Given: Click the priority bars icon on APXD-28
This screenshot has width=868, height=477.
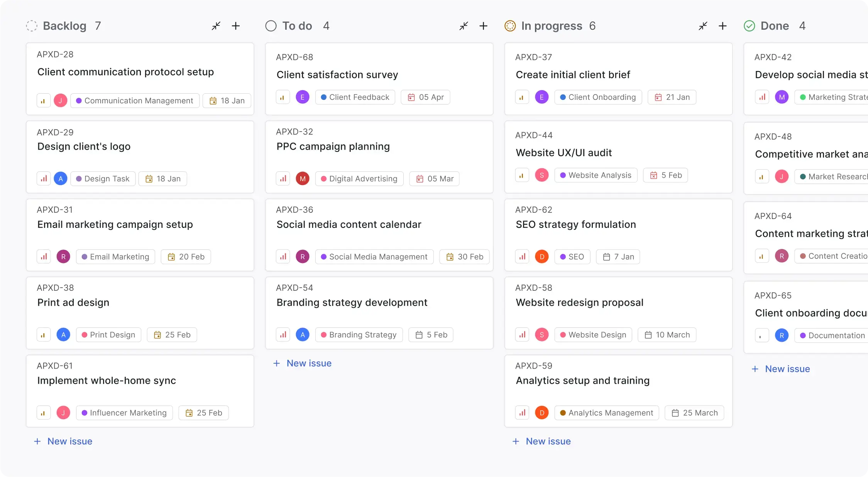Looking at the screenshot, I should [x=43, y=100].
